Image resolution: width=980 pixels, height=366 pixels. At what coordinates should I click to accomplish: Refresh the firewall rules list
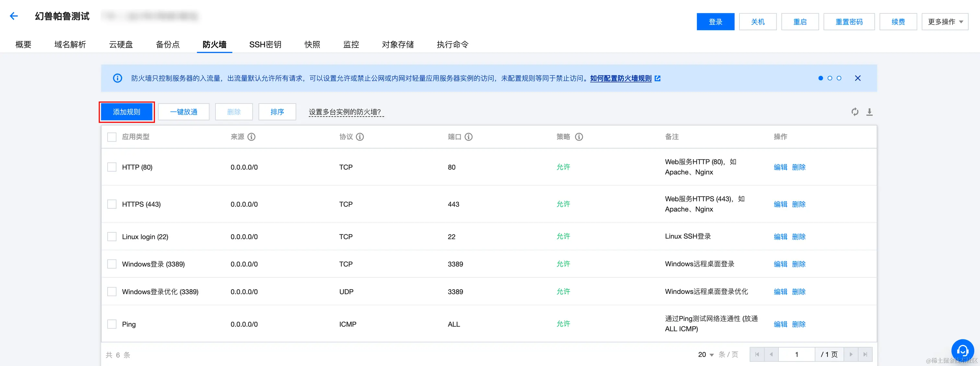(x=855, y=112)
